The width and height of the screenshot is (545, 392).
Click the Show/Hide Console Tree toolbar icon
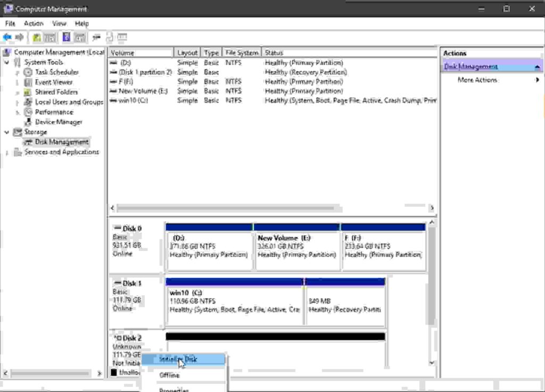pyautogui.click(x=50, y=37)
